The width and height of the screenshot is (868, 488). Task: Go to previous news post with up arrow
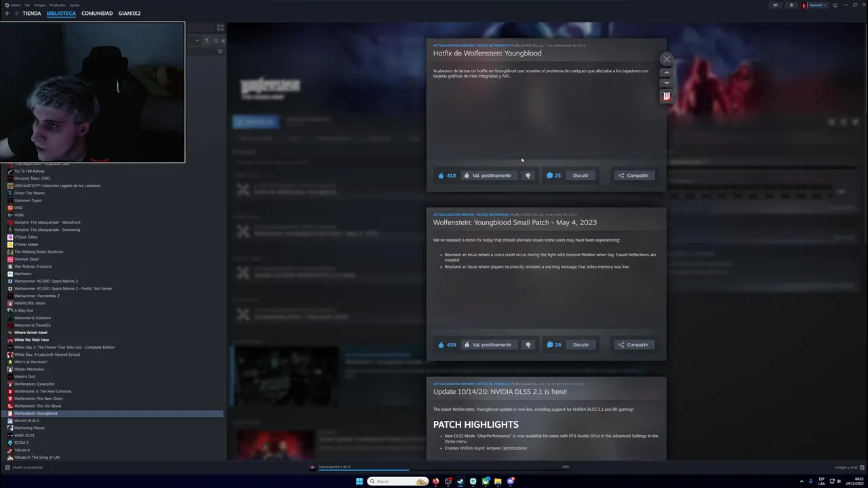[x=667, y=73]
